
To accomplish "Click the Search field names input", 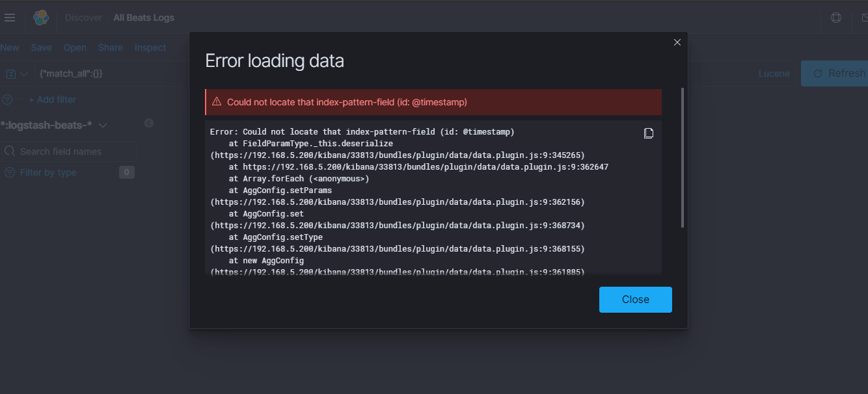I will [69, 151].
